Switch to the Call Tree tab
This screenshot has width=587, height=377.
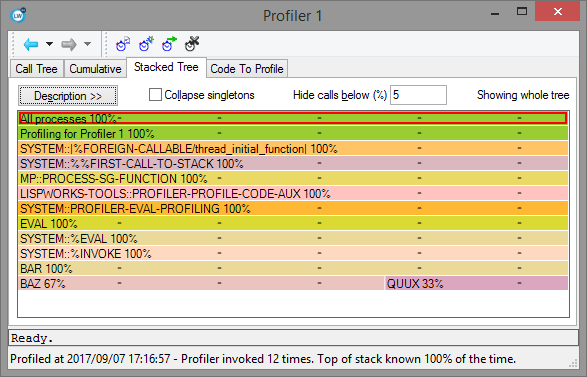point(36,69)
